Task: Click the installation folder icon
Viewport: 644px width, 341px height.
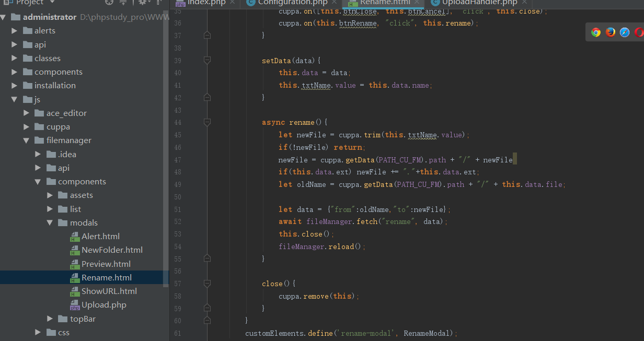Action: pos(27,86)
